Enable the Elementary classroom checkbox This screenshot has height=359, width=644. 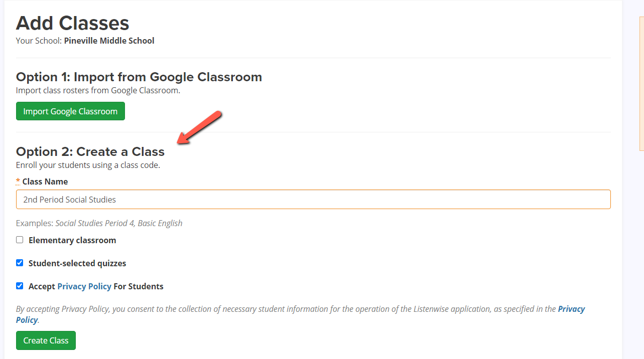pyautogui.click(x=20, y=240)
